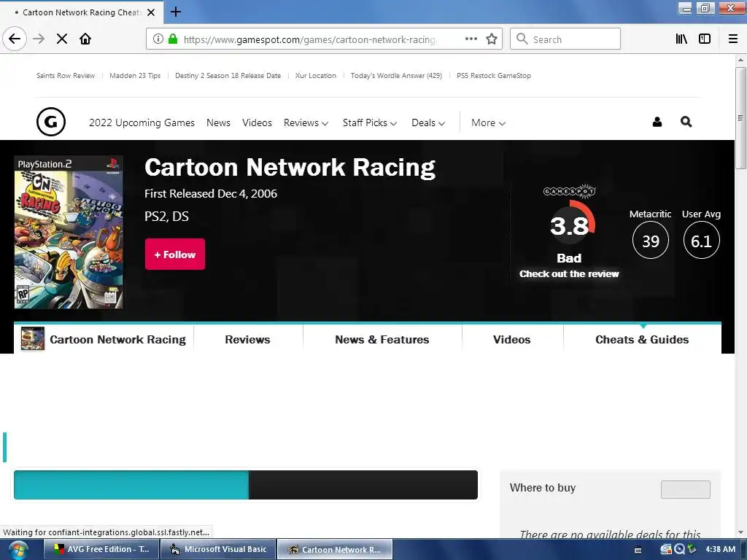Open Today's Wordle Answer link
747x560 pixels.
(396, 75)
